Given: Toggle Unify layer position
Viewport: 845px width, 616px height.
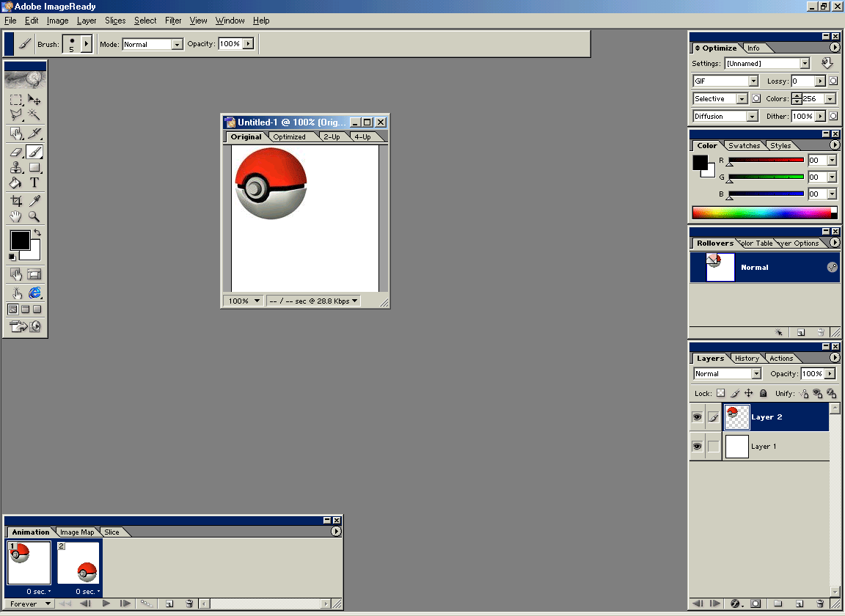Looking at the screenshot, I should [803, 393].
